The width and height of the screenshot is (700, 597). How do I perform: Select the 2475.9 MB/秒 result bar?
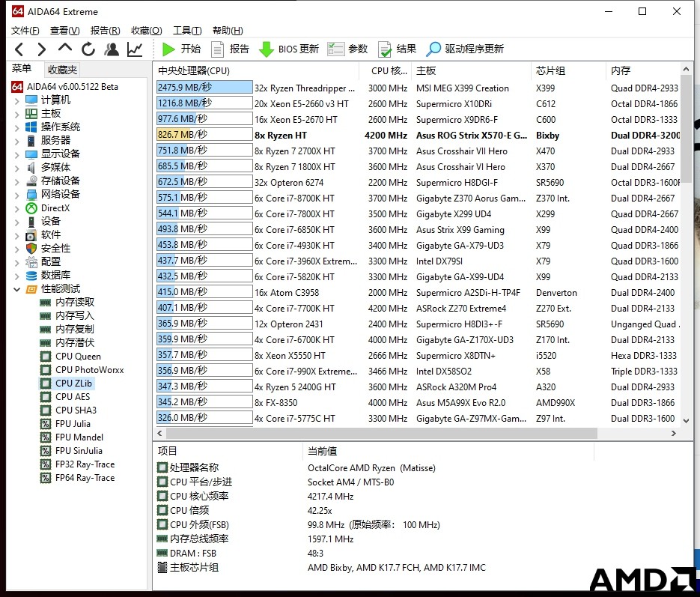[x=204, y=87]
